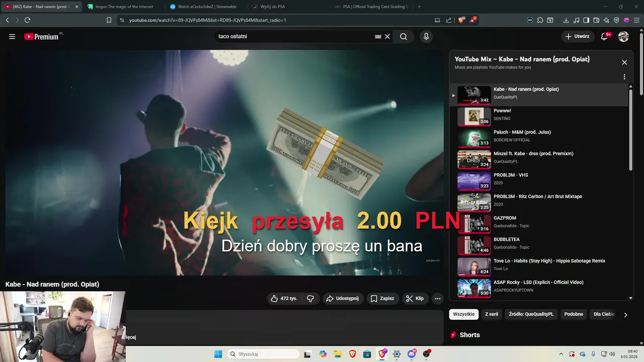Show hidden system tray icons chevron
The width and height of the screenshot is (644, 362).
click(561, 354)
